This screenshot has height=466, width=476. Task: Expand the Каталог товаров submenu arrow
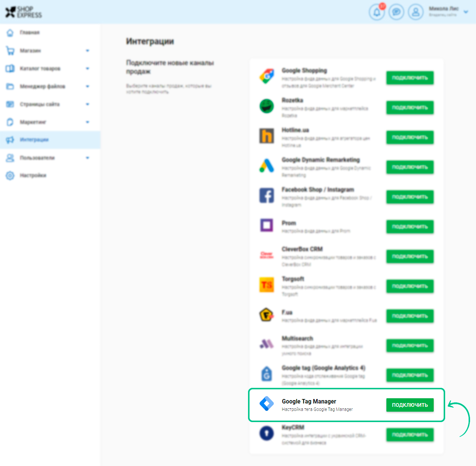87,68
